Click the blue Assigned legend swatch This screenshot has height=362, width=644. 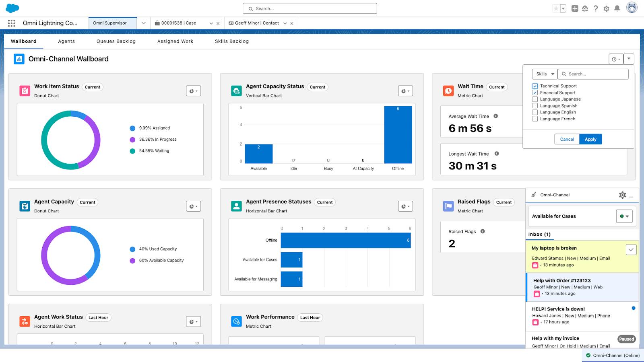pyautogui.click(x=132, y=128)
